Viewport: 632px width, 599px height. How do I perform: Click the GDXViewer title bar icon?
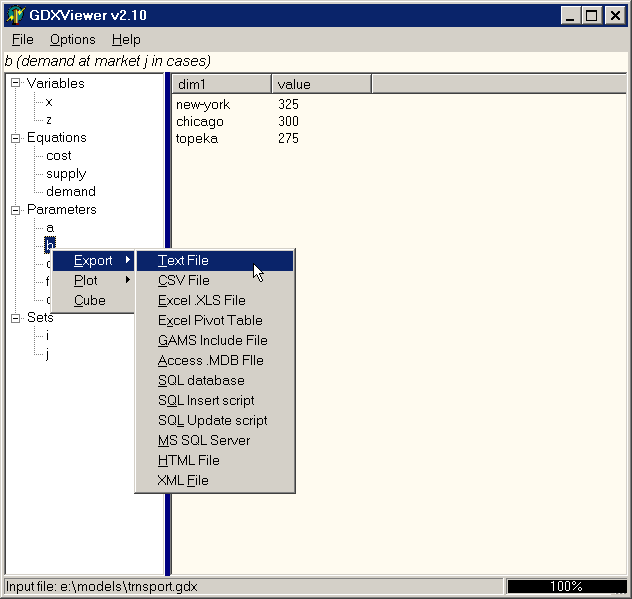point(15,15)
